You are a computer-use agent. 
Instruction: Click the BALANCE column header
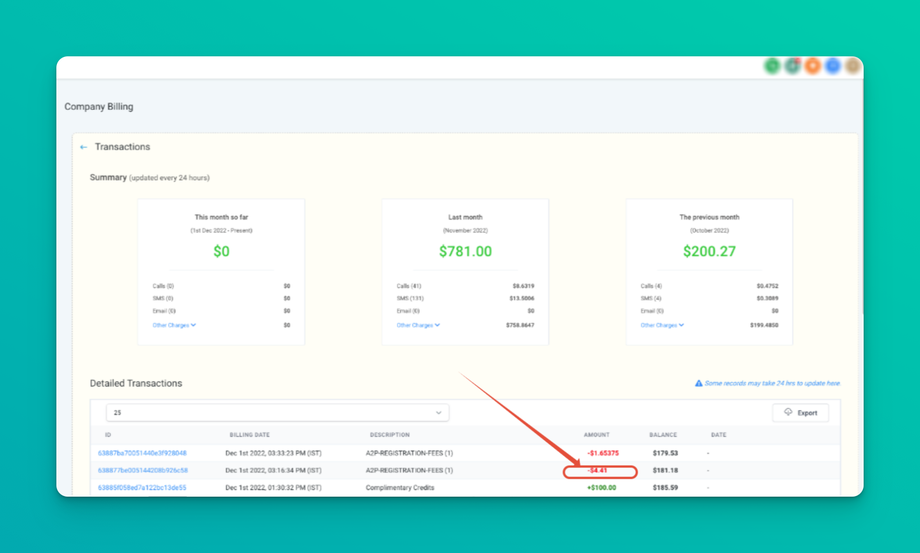pos(663,435)
